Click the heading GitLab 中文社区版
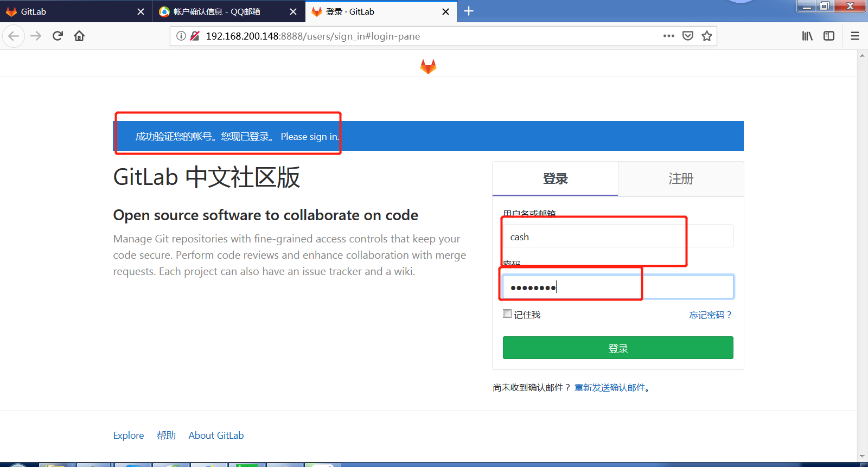This screenshot has height=467, width=868. pos(207,177)
